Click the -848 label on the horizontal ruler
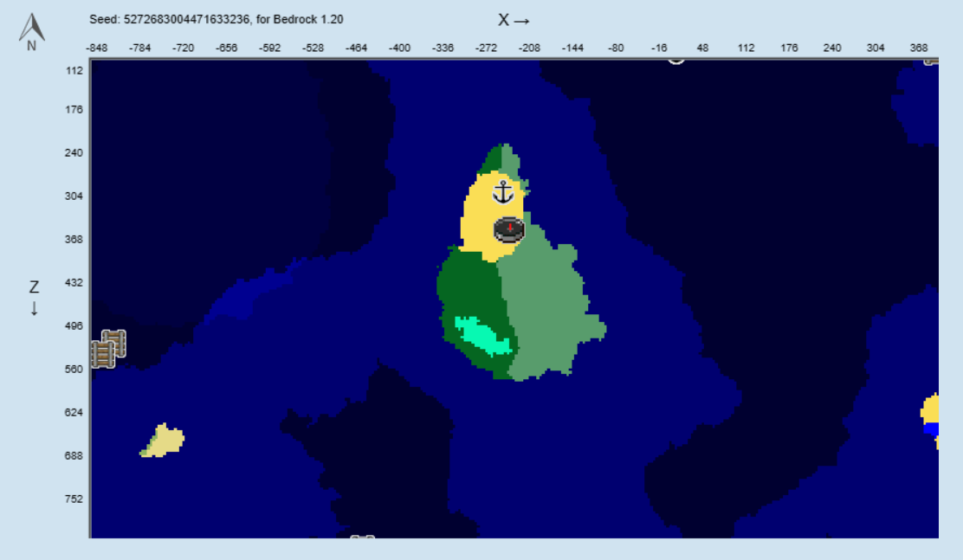963x560 pixels. 99,48
